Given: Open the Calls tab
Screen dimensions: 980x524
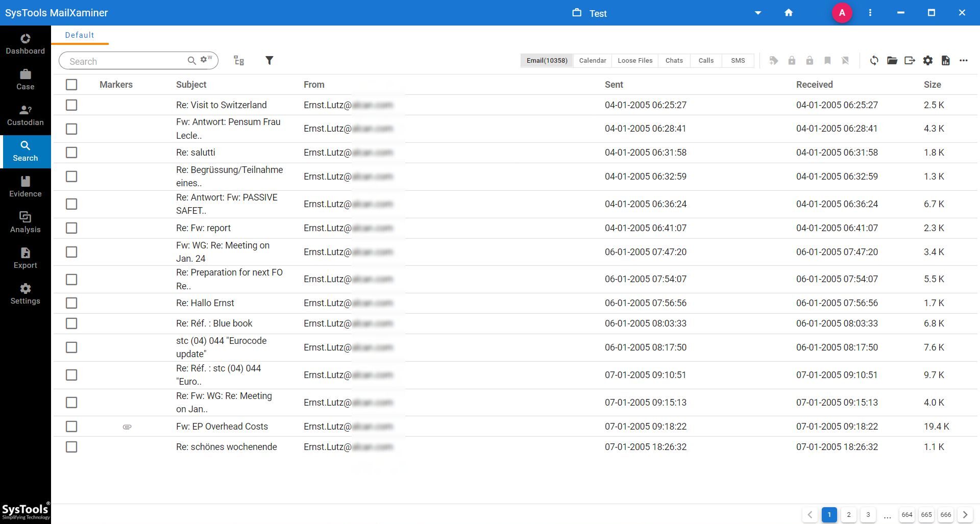Looking at the screenshot, I should click(706, 61).
